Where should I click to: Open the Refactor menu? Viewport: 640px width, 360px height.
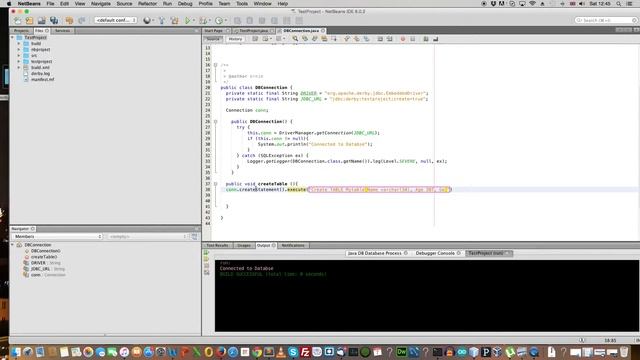tap(147, 4)
